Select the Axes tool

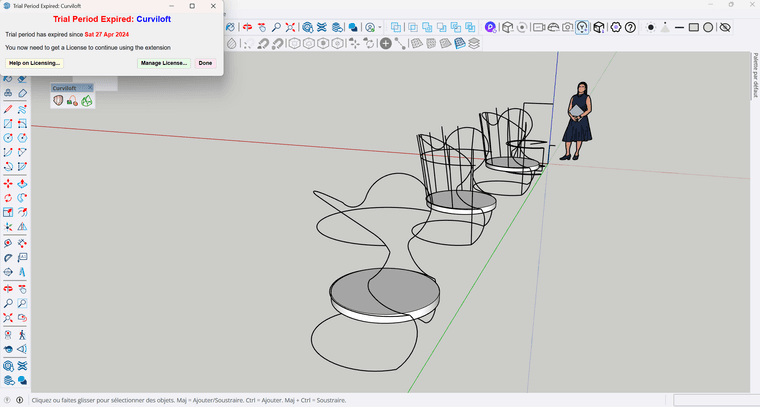pos(8,227)
